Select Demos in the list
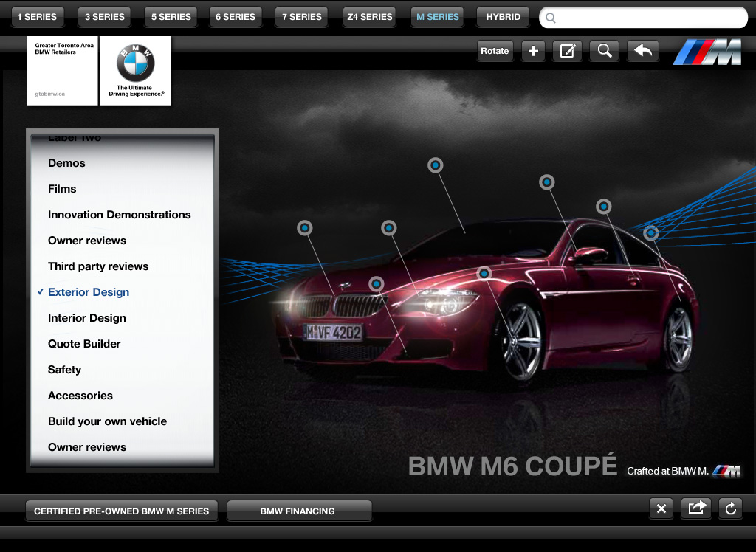The height and width of the screenshot is (552, 756). tap(66, 163)
